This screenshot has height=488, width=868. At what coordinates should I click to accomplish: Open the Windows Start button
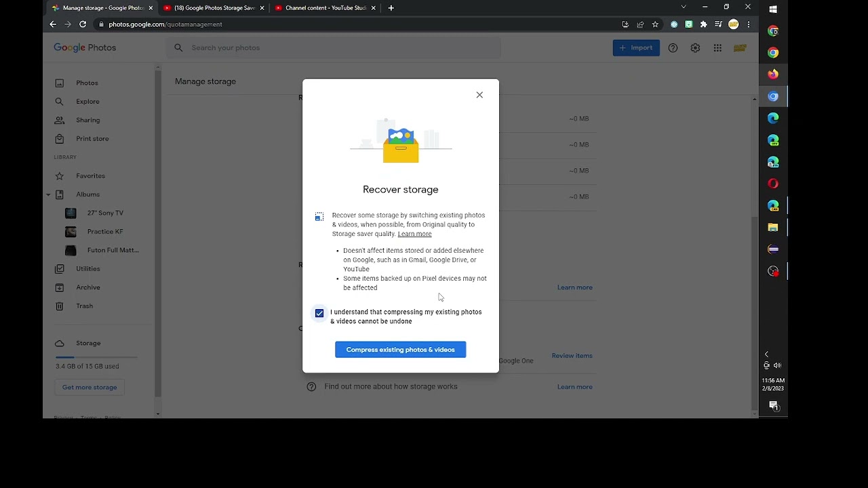773,9
